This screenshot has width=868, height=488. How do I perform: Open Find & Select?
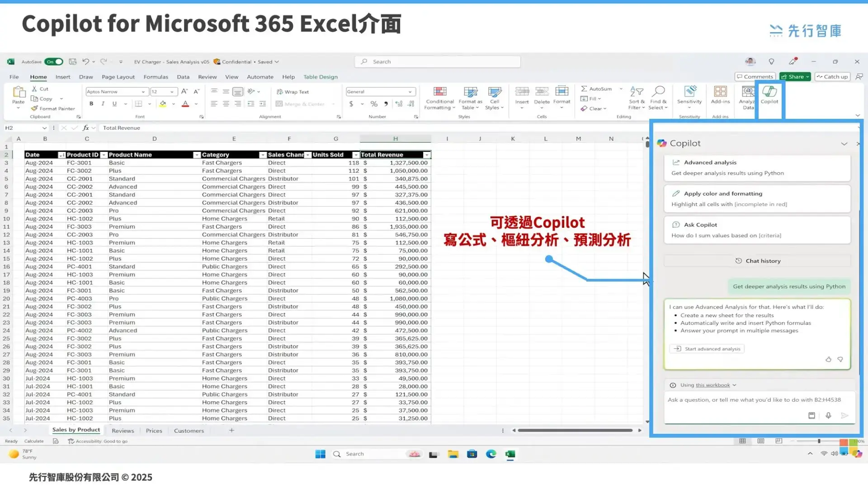pos(658,98)
